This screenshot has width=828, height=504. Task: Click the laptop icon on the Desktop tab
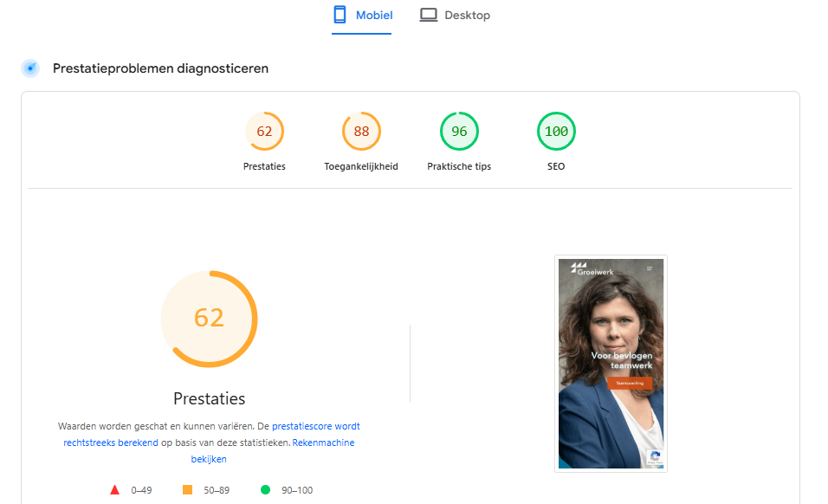click(428, 15)
